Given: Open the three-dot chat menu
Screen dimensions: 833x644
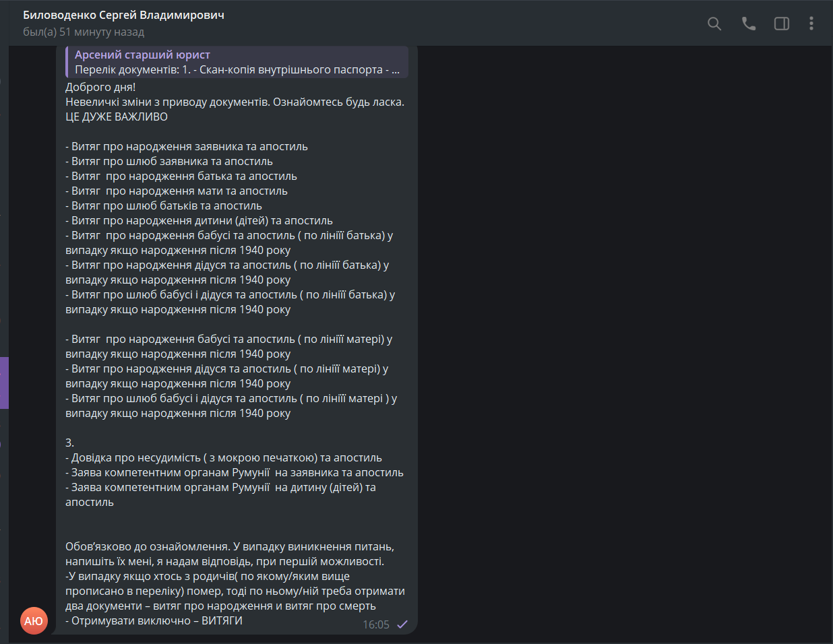Looking at the screenshot, I should pyautogui.click(x=811, y=24).
